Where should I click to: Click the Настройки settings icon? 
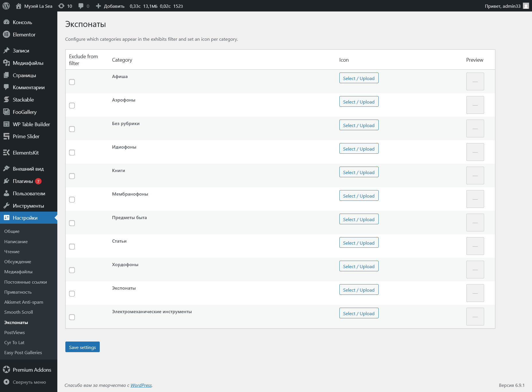coord(6,218)
